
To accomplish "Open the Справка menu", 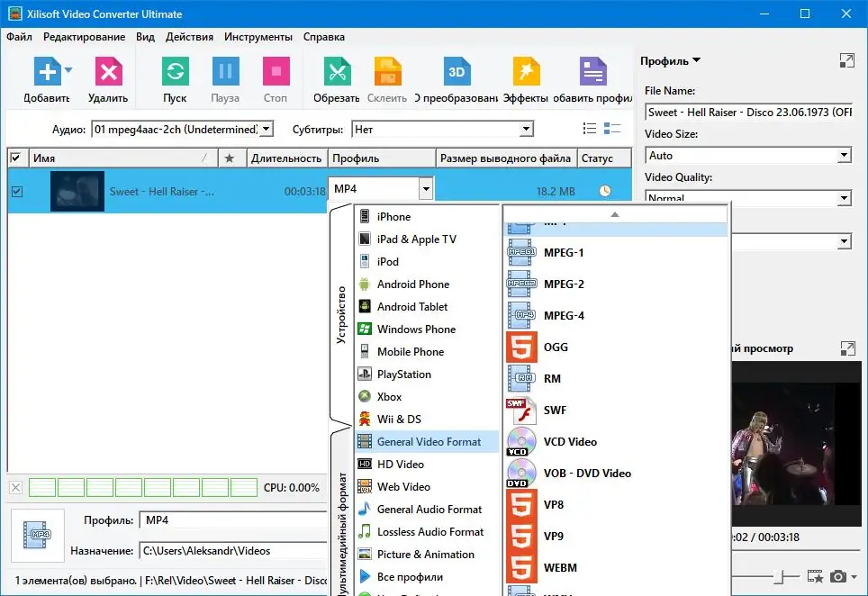I will (x=324, y=37).
